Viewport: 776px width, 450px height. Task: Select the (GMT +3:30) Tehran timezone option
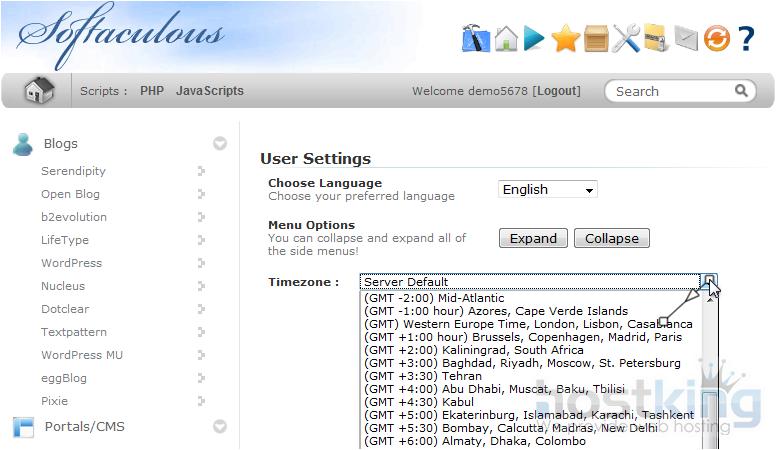(422, 376)
